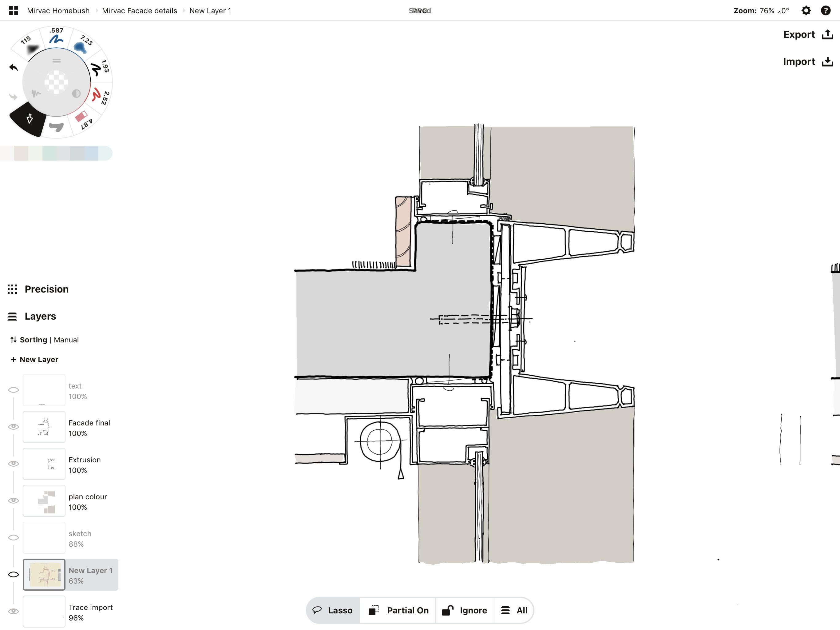The image size is (840, 630).
Task: Pick the light blue swatch in strip
Action: point(91,153)
